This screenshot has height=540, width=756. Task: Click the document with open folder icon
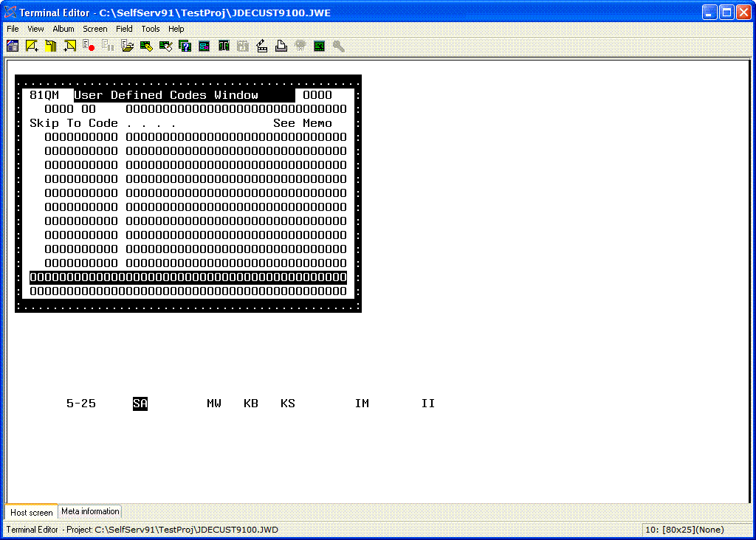pos(127,46)
